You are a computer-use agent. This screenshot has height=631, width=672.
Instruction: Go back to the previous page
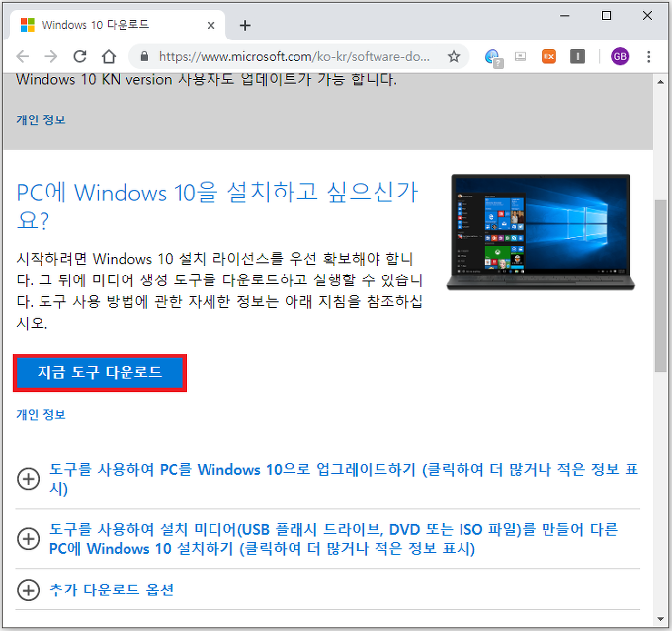pyautogui.click(x=22, y=56)
